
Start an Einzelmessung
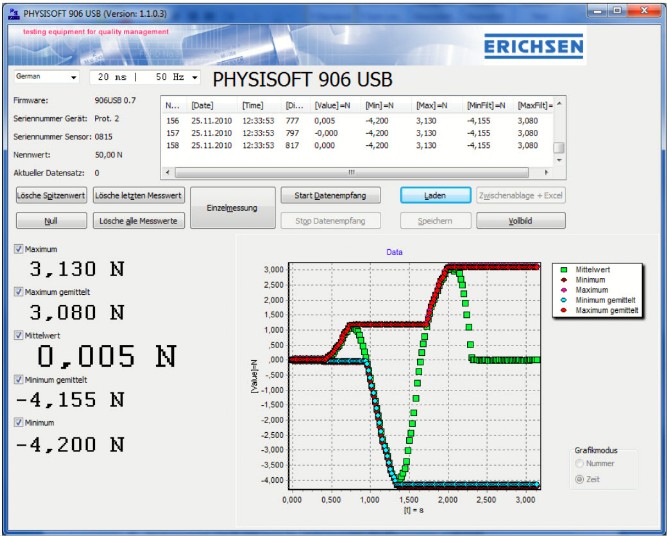click(232, 208)
